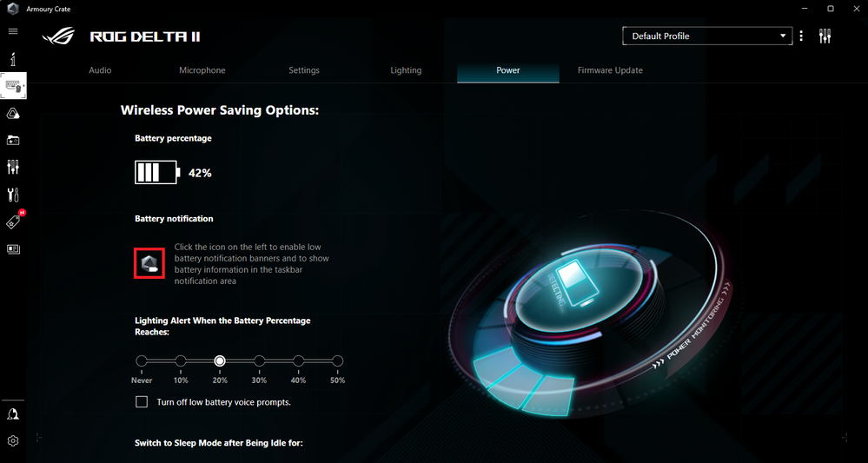Image resolution: width=868 pixels, height=463 pixels.
Task: Click the Battery notification heading
Action: coord(174,219)
